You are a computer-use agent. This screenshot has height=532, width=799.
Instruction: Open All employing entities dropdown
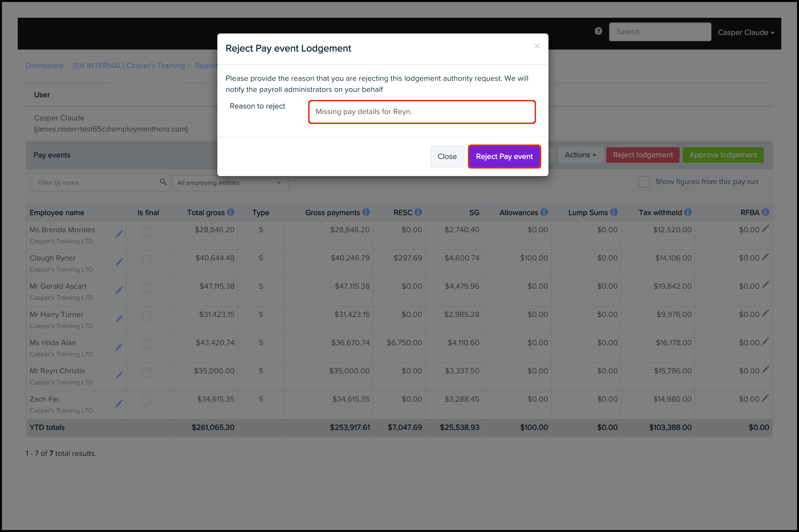(230, 183)
